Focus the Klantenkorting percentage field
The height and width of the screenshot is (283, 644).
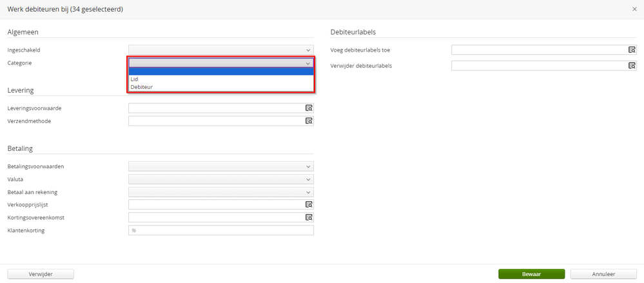220,230
